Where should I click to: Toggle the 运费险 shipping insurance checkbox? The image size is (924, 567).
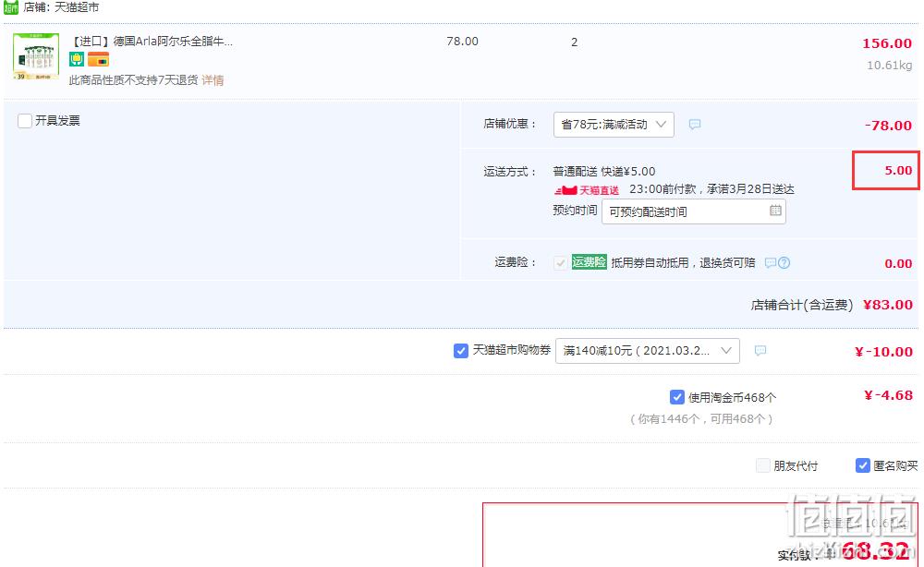pyautogui.click(x=561, y=262)
